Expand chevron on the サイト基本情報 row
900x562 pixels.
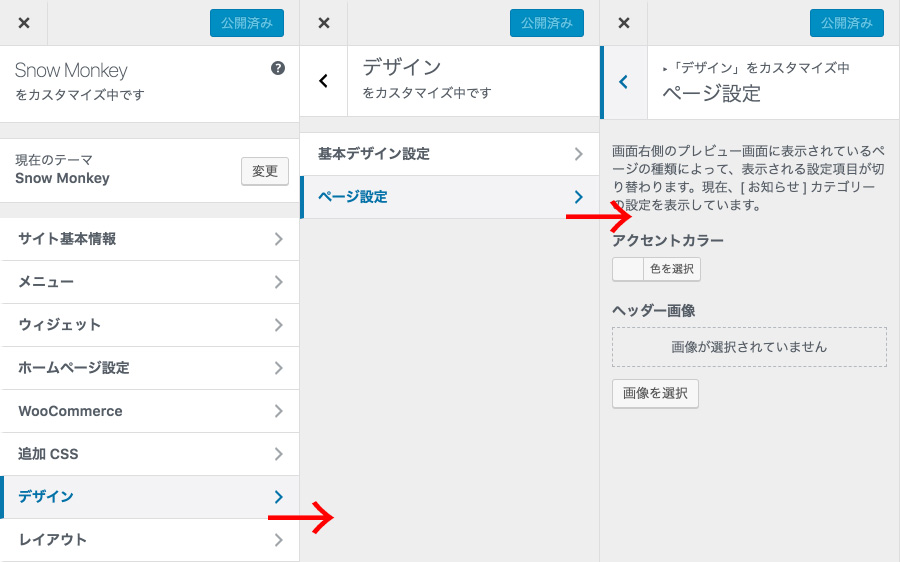point(278,239)
